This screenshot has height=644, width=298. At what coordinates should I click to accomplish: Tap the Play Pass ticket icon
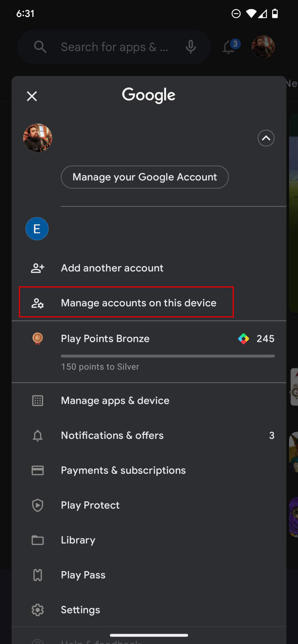pos(38,575)
